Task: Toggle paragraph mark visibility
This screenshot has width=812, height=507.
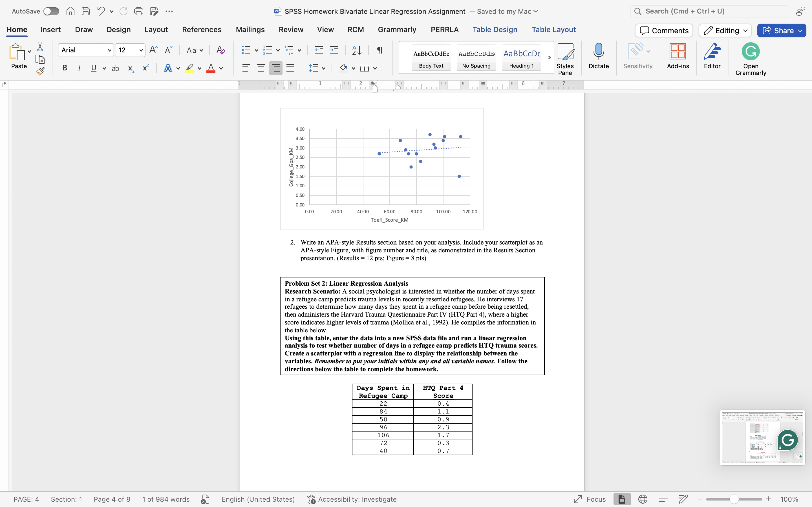Action: point(379,50)
